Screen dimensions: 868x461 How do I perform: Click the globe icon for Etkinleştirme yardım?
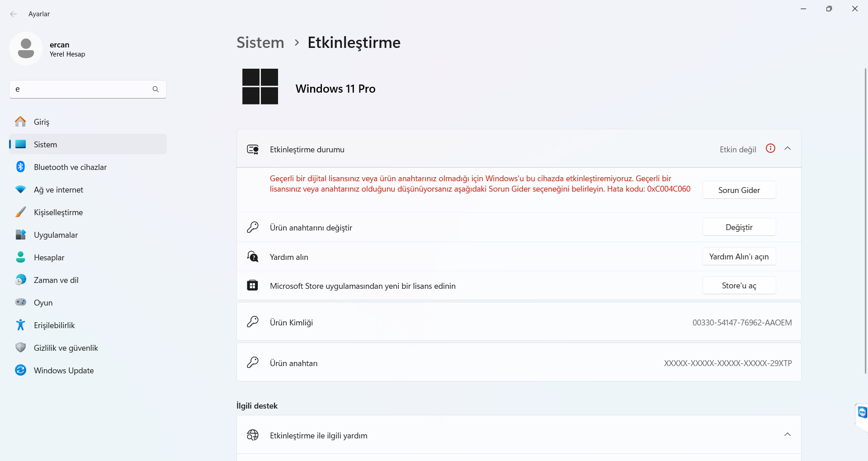click(253, 435)
